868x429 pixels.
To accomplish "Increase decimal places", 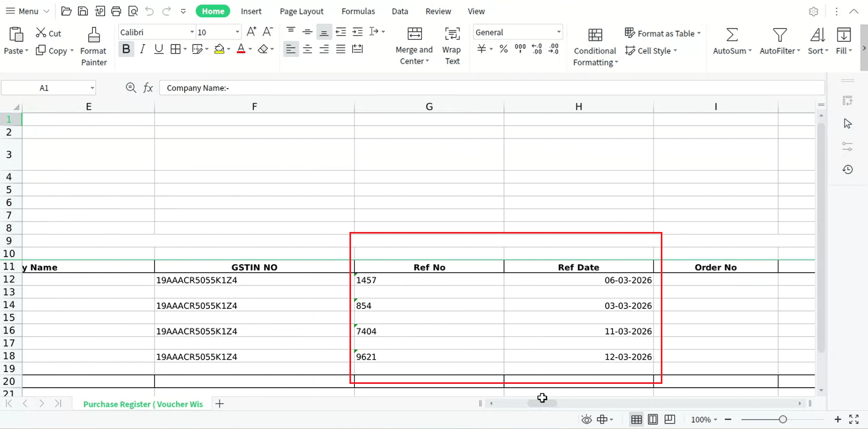I will coord(537,49).
